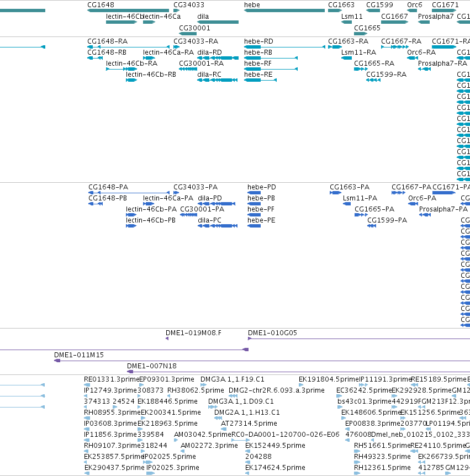The height and width of the screenshot is (476, 470).
Task: Click protein hebe-PE label
Action: tap(261, 220)
